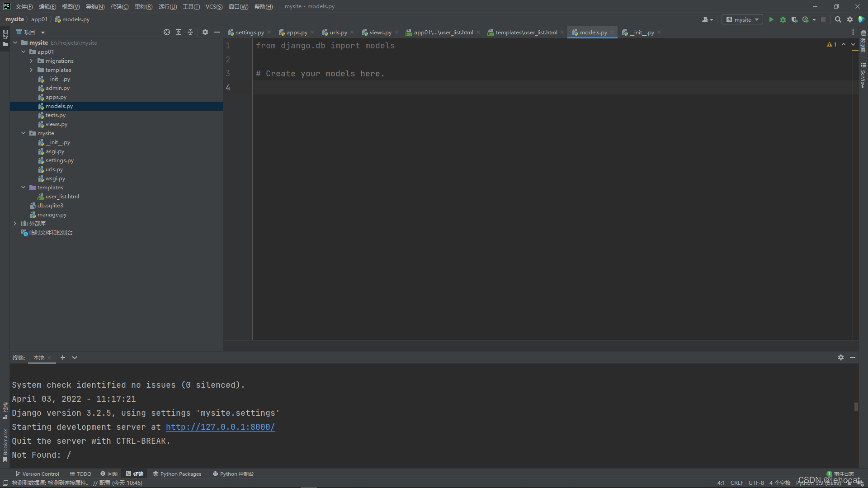Screen dimensions: 868x488
Task: Open the mysite run configuration dropdown
Action: 742,19
